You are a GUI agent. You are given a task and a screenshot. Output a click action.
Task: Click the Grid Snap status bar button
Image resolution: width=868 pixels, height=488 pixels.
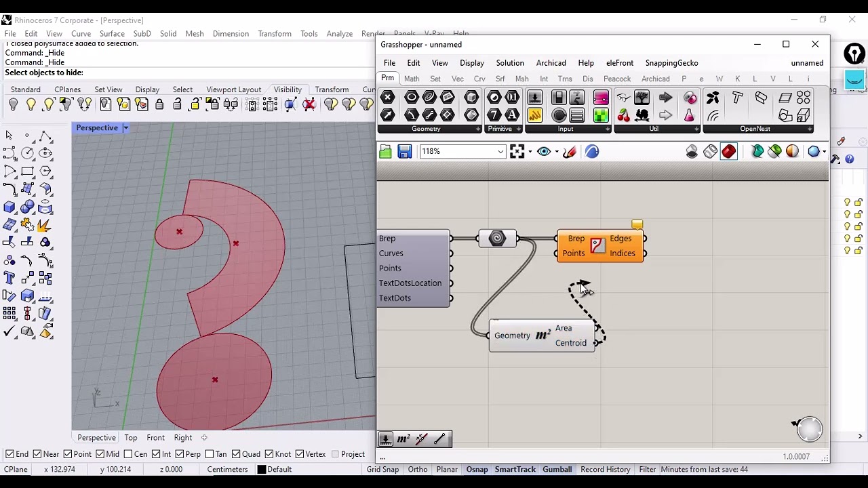pyautogui.click(x=382, y=469)
